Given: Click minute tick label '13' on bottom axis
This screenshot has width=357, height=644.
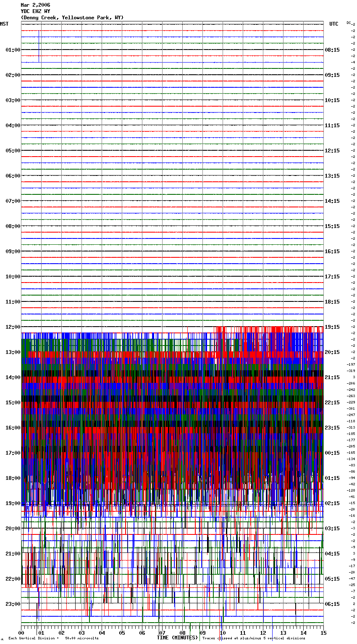Looking at the screenshot, I should tap(283, 633).
